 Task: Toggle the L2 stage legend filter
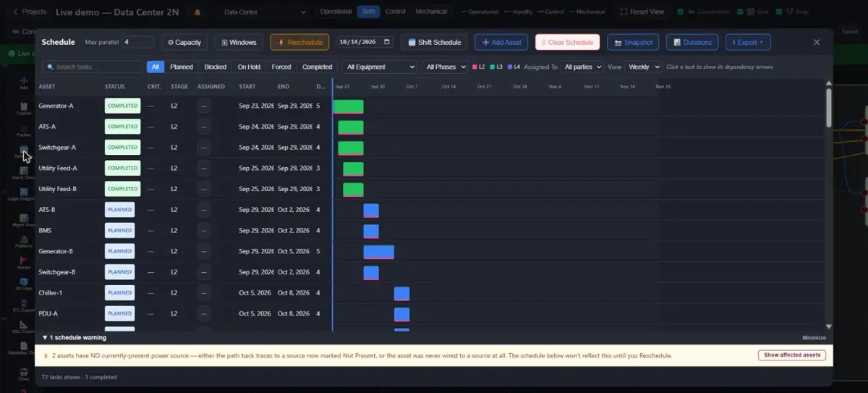[479, 67]
